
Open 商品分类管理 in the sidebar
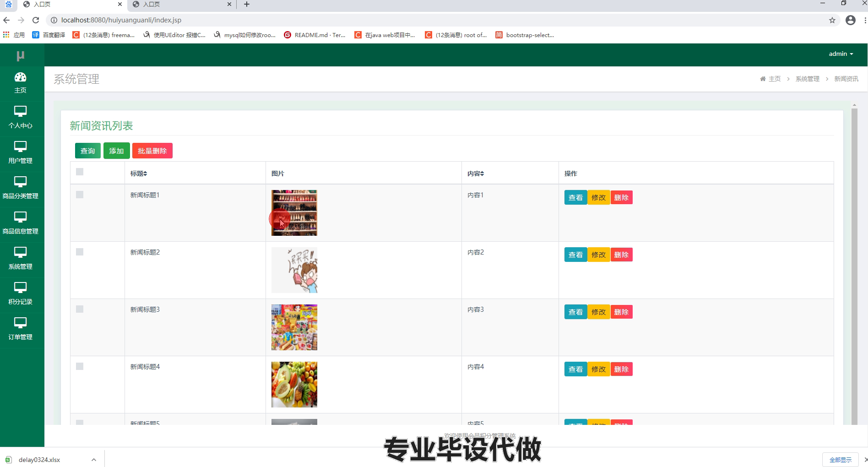pyautogui.click(x=20, y=188)
